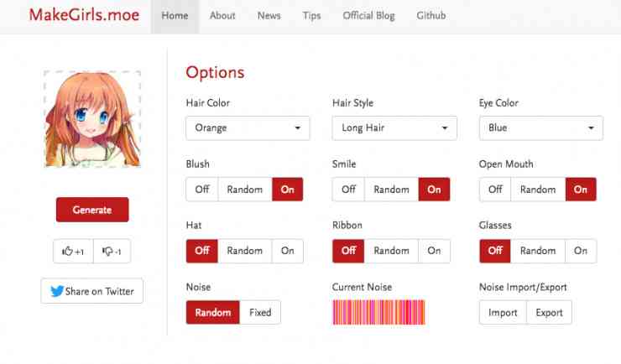The height and width of the screenshot is (364, 621).
Task: Set Ribbon to Random
Action: [391, 251]
